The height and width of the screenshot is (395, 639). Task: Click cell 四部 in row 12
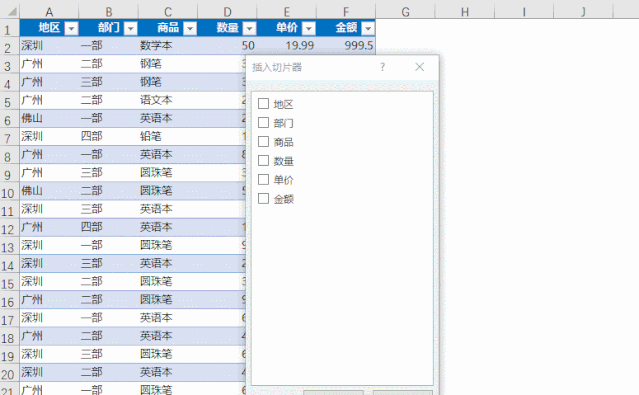(108, 227)
